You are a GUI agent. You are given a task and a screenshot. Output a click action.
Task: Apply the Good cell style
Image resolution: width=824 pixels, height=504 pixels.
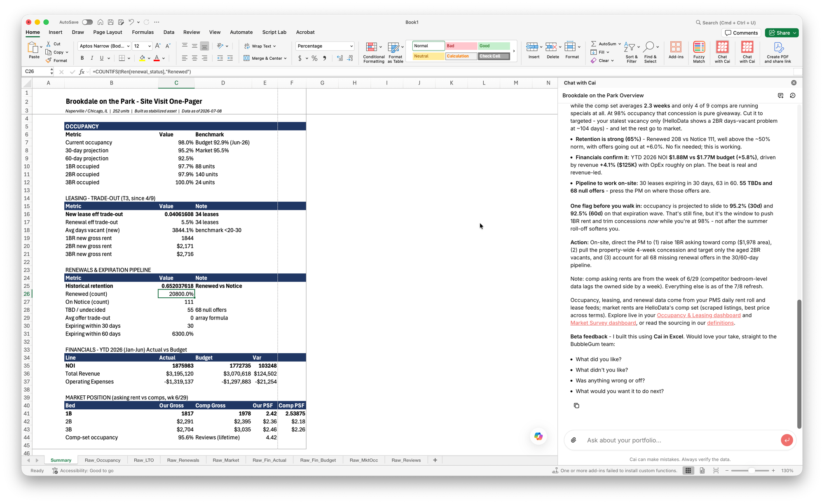pos(494,46)
